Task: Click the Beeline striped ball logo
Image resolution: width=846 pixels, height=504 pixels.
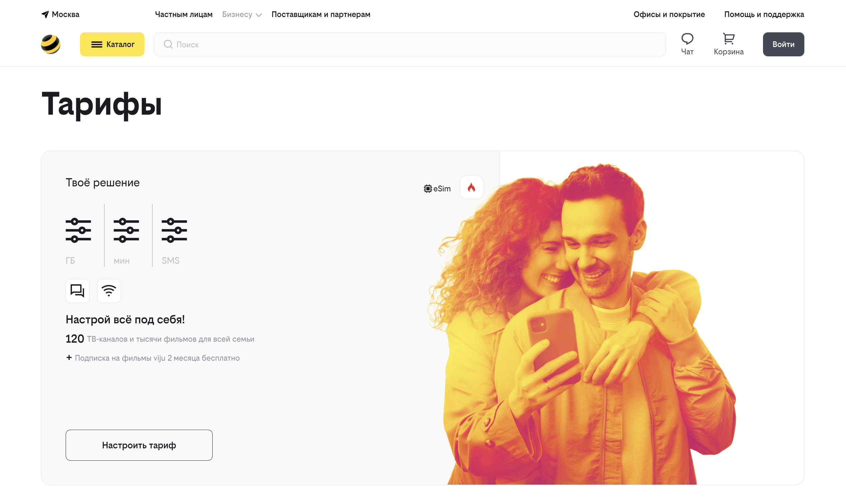Action: [51, 44]
